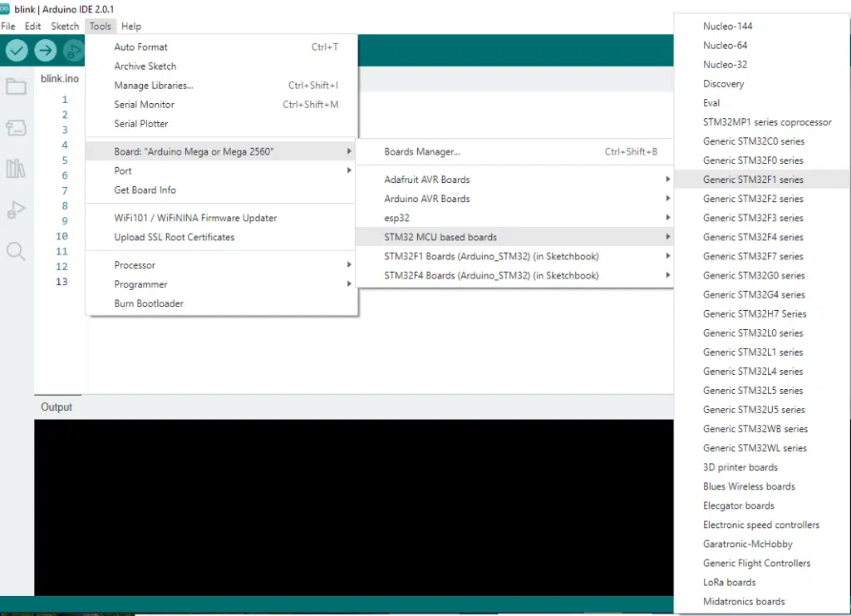851x616 pixels.
Task: Select Nucleo-32 board
Action: pyautogui.click(x=762, y=65)
